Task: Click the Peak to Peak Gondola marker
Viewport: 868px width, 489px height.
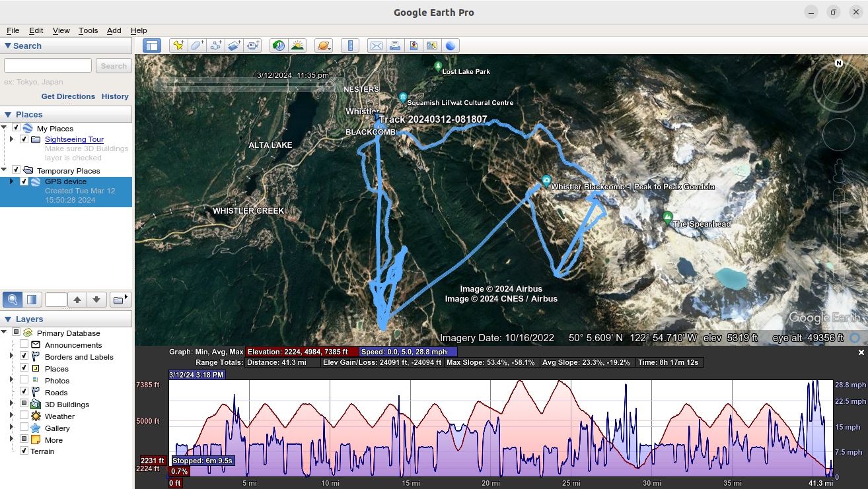Action: [x=546, y=181]
